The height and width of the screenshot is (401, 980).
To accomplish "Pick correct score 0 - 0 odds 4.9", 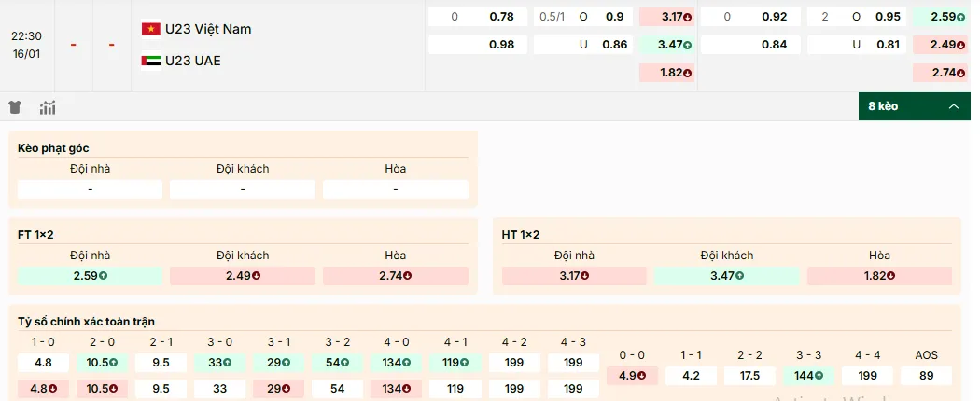I will tap(632, 376).
